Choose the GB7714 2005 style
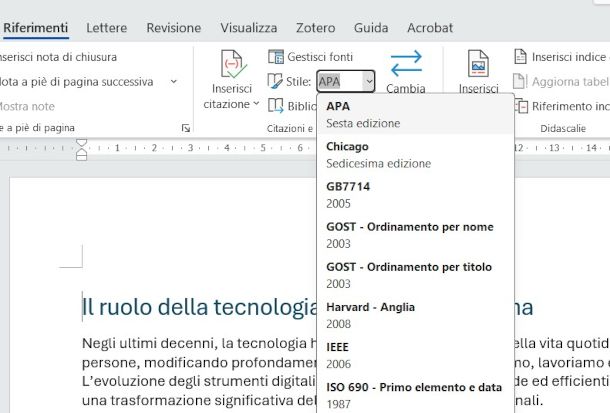The image size is (610, 413). coord(415,195)
